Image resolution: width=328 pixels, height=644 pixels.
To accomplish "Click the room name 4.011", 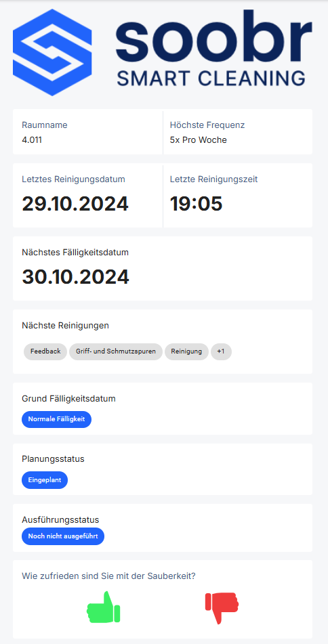I will coord(32,140).
